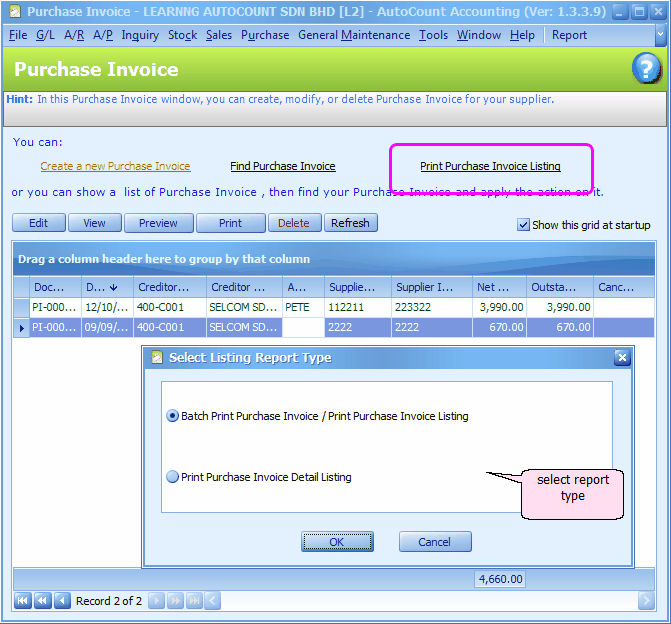Open the Purchase menu
The height and width of the screenshot is (624, 671).
point(265,35)
